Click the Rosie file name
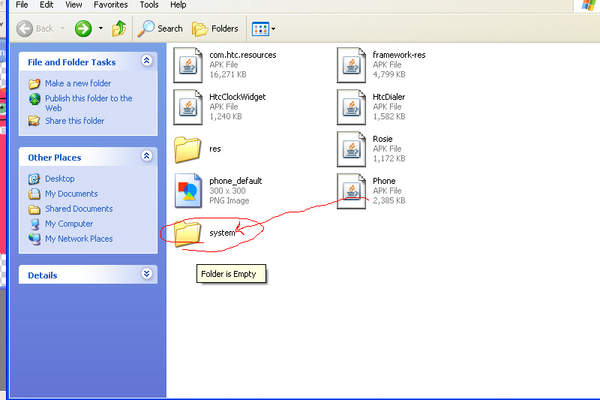This screenshot has height=400, width=600. coord(383,139)
